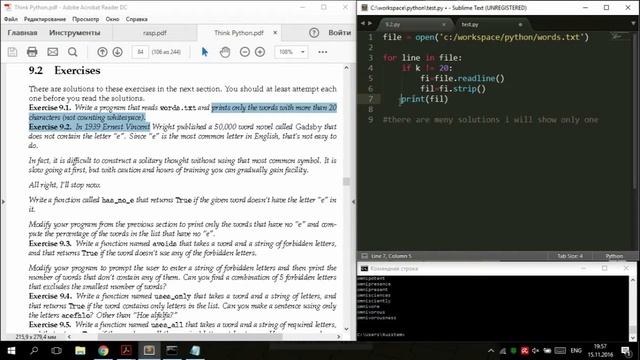
Task: Click the Acrobat vertical scrollbar down arrow
Action: [x=347, y=329]
